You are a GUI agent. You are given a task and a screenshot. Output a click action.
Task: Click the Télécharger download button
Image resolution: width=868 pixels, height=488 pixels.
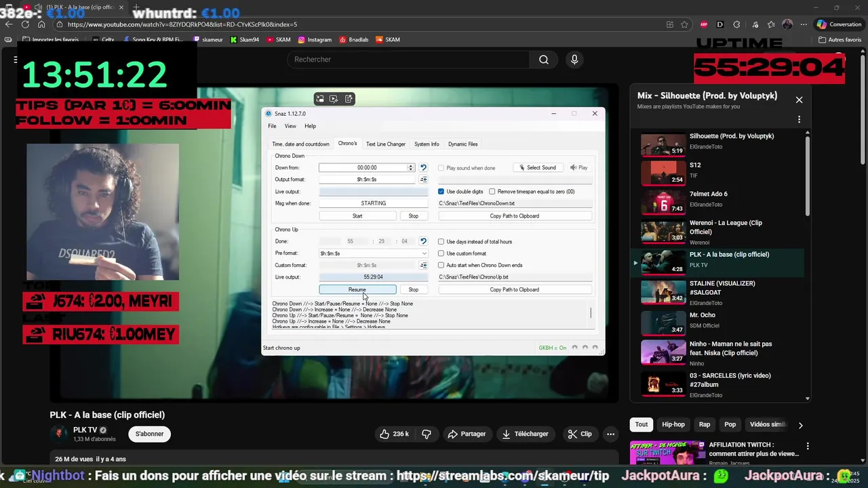coord(525,434)
